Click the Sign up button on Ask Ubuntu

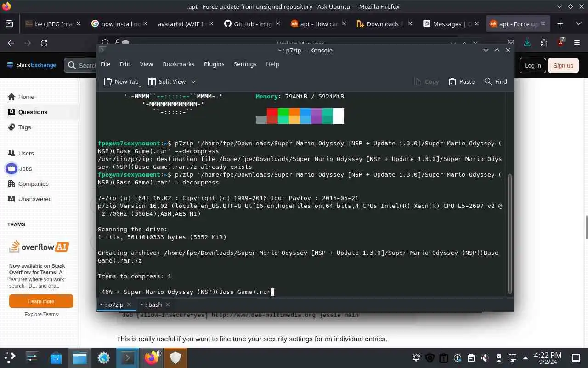(x=563, y=65)
